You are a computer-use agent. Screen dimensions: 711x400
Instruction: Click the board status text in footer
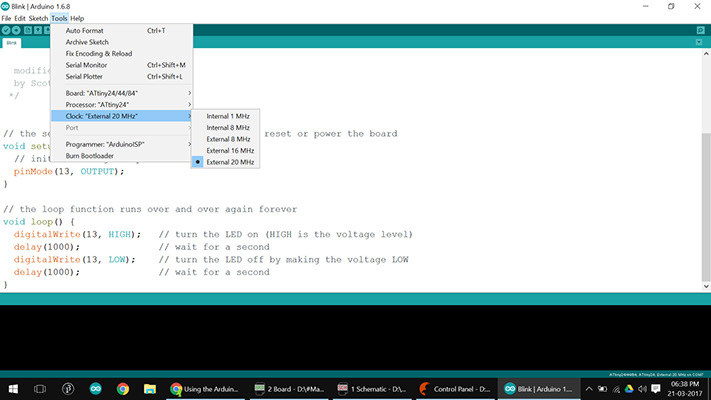(656, 375)
